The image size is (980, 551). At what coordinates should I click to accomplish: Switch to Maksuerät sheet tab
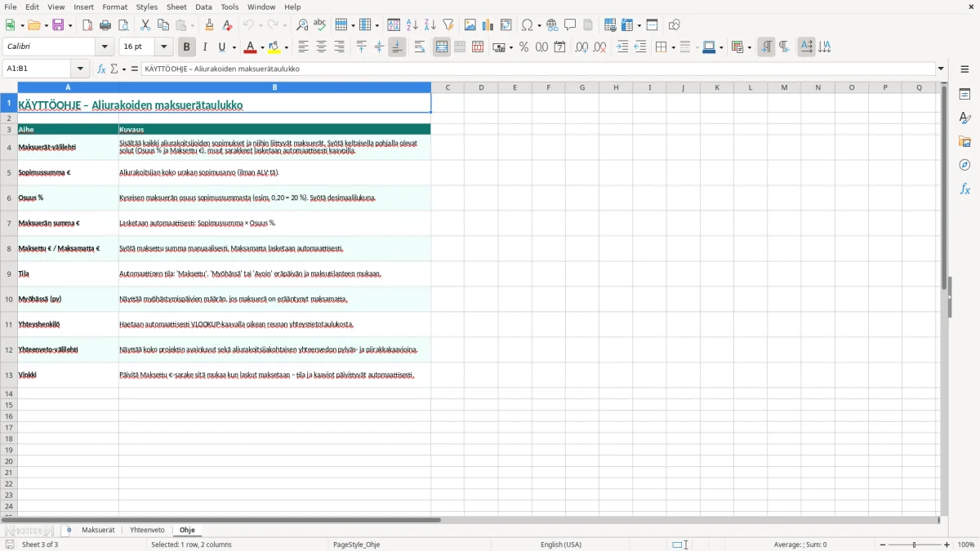[x=98, y=530]
